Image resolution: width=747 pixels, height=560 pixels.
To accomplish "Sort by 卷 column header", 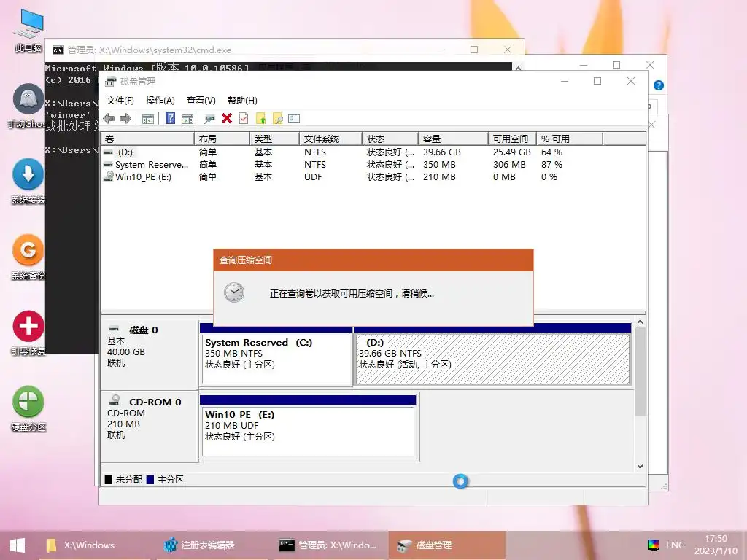I will point(147,139).
